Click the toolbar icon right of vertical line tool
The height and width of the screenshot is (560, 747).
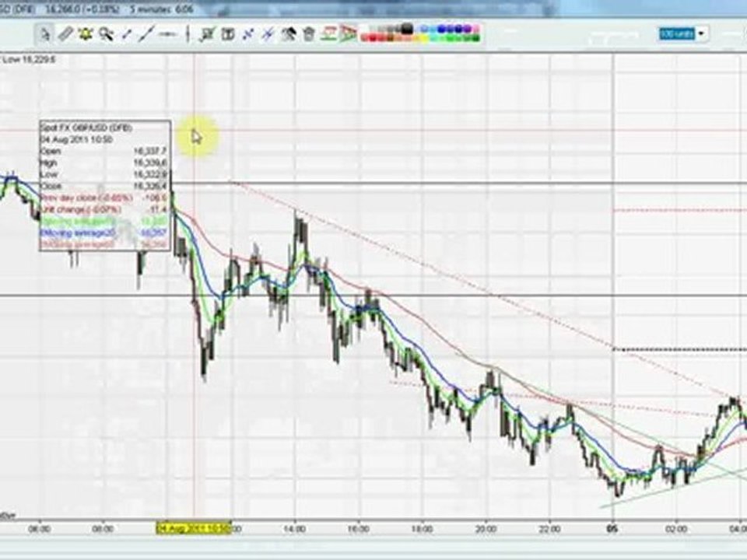tap(207, 34)
